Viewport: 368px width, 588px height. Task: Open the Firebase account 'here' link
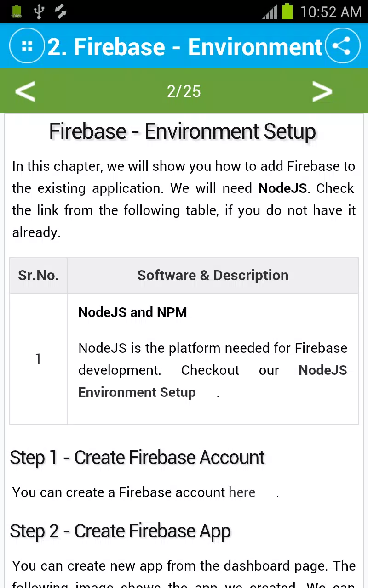pyautogui.click(x=242, y=492)
